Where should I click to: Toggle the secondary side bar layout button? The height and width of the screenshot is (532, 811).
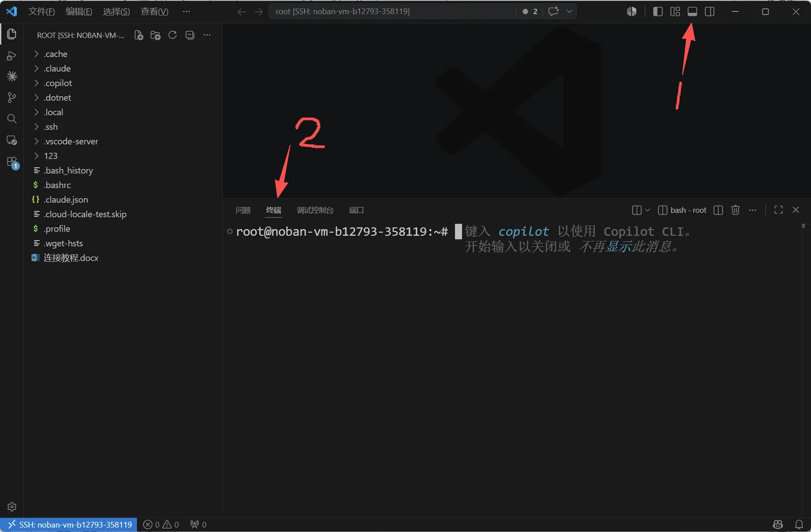point(709,11)
